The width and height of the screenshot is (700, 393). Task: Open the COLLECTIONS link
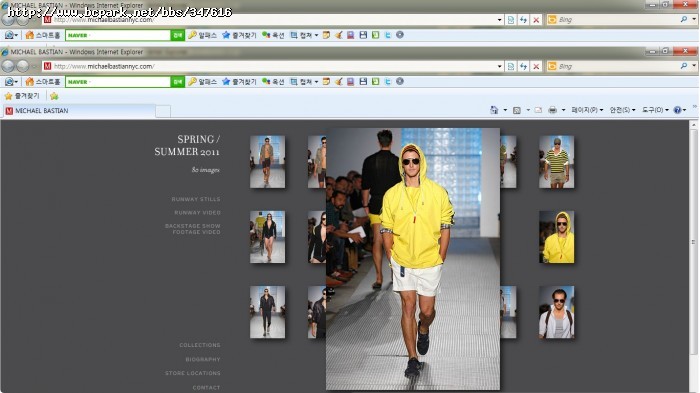click(200, 345)
